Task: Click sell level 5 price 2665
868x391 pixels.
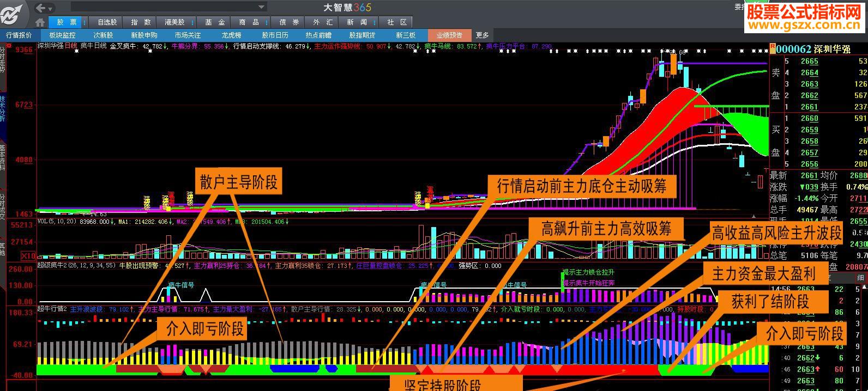Action: [809, 62]
